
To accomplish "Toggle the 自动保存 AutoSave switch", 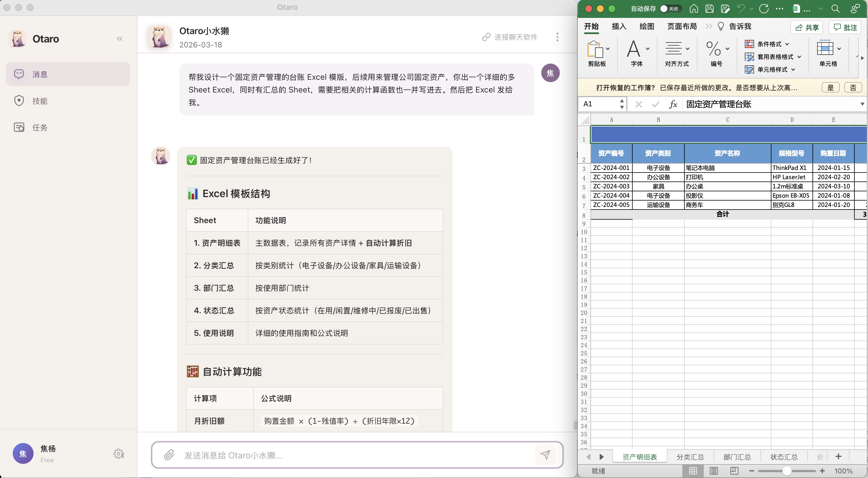I will pyautogui.click(x=670, y=8).
